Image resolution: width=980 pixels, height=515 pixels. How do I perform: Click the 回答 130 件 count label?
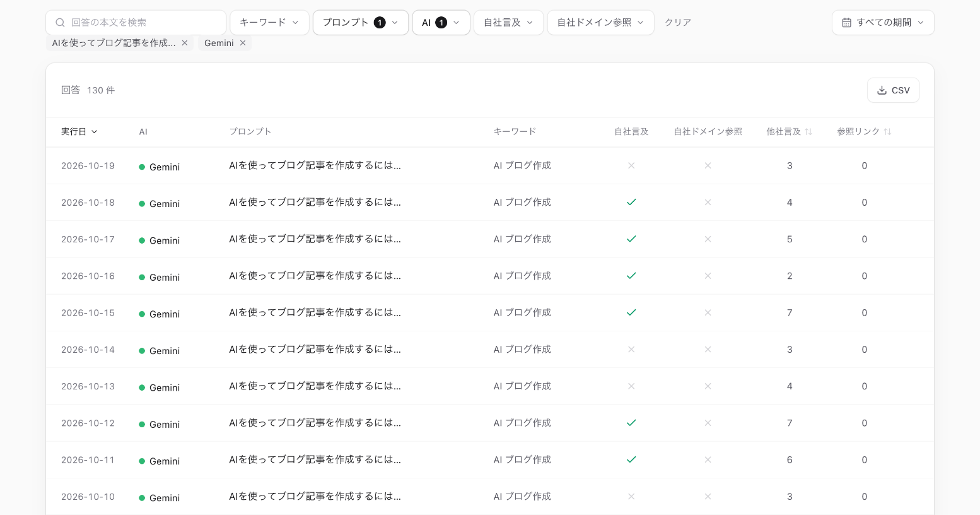88,90
